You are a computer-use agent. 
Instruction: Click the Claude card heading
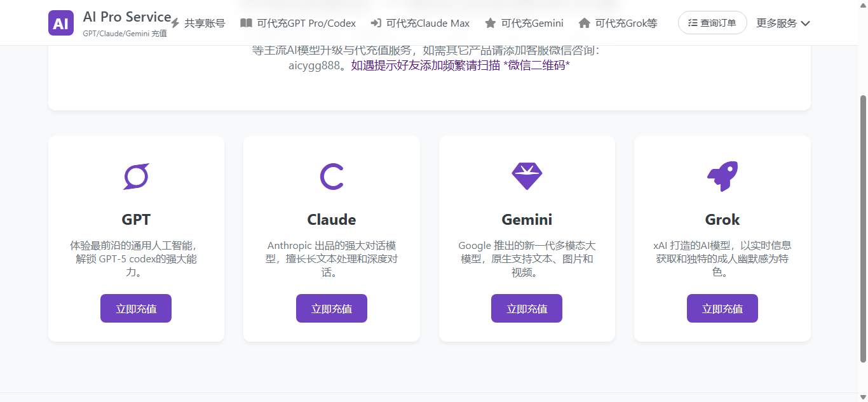pyautogui.click(x=332, y=220)
